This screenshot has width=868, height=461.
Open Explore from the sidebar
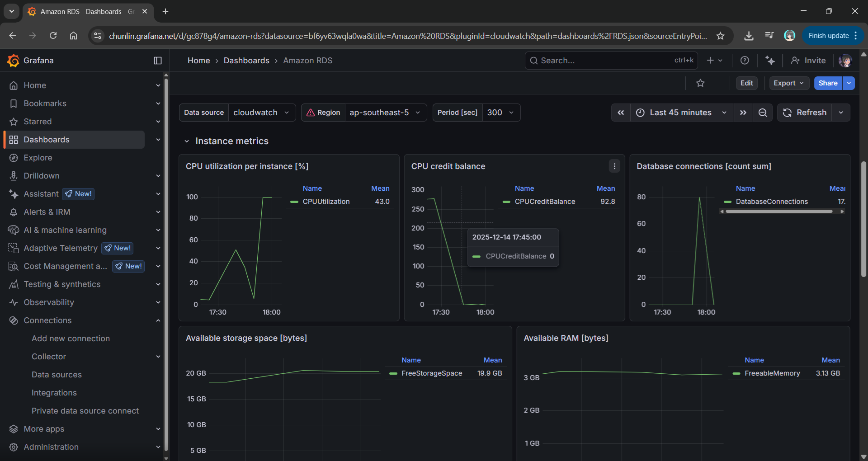pos(38,158)
